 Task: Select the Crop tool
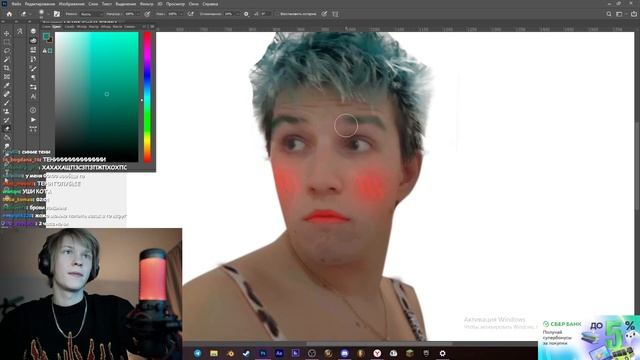click(7, 68)
